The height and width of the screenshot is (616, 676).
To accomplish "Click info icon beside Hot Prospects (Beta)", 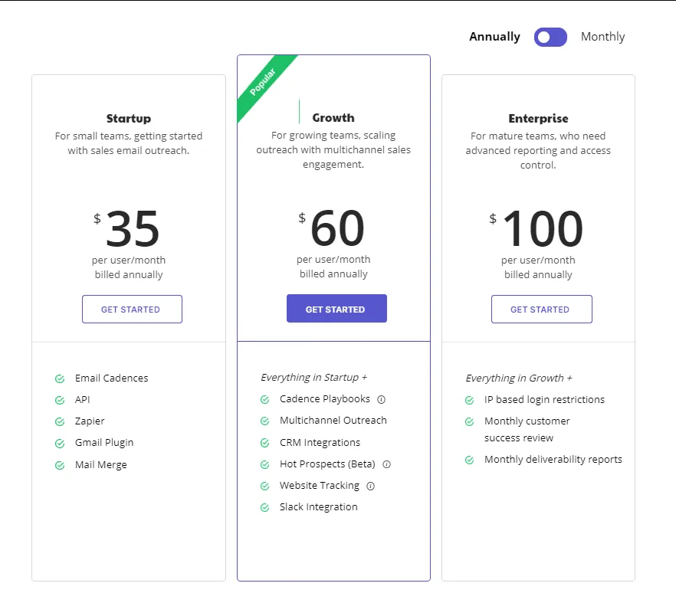I will point(386,464).
